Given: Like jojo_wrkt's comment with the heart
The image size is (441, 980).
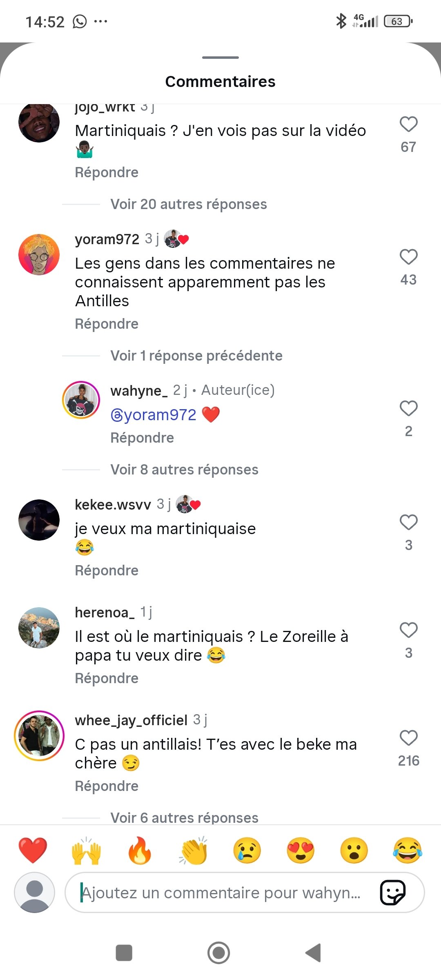Looking at the screenshot, I should tap(408, 124).
